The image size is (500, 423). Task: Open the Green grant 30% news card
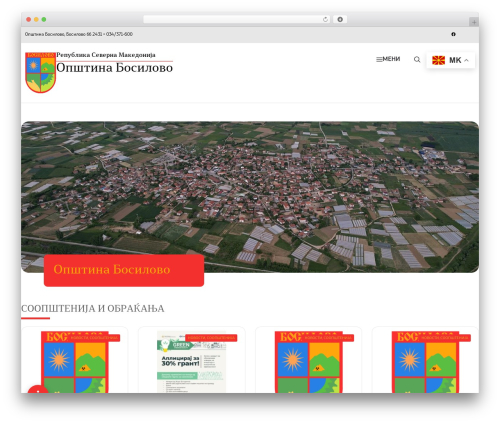click(x=191, y=362)
